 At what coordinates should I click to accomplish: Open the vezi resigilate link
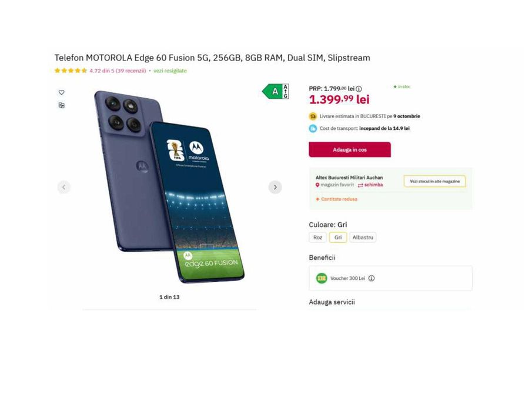170,71
